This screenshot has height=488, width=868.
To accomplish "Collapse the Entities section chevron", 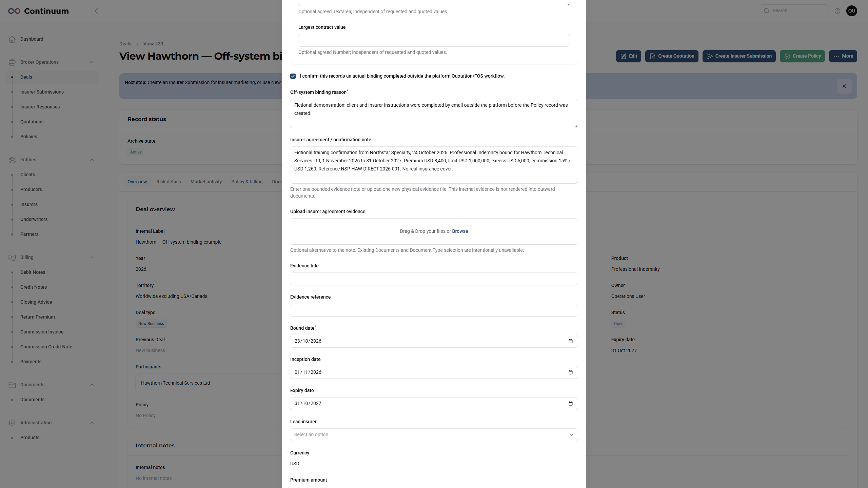I will pos(92,160).
